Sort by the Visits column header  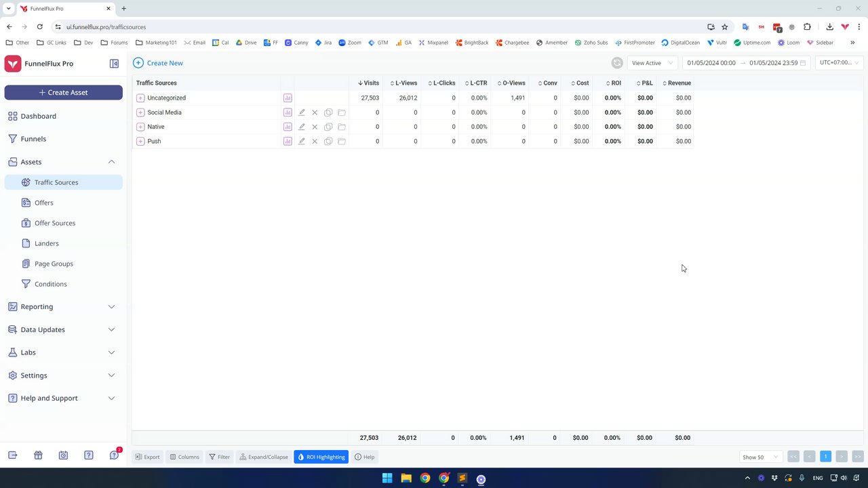(369, 83)
